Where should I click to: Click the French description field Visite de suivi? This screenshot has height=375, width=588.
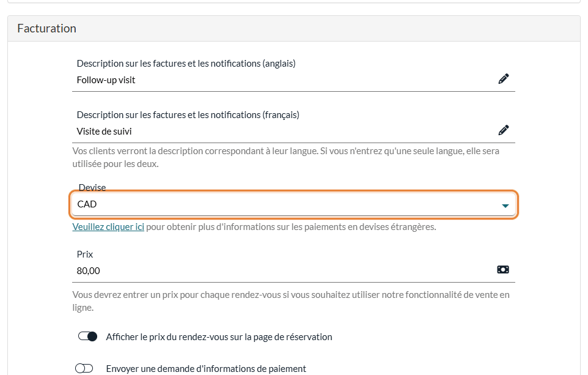coord(293,132)
